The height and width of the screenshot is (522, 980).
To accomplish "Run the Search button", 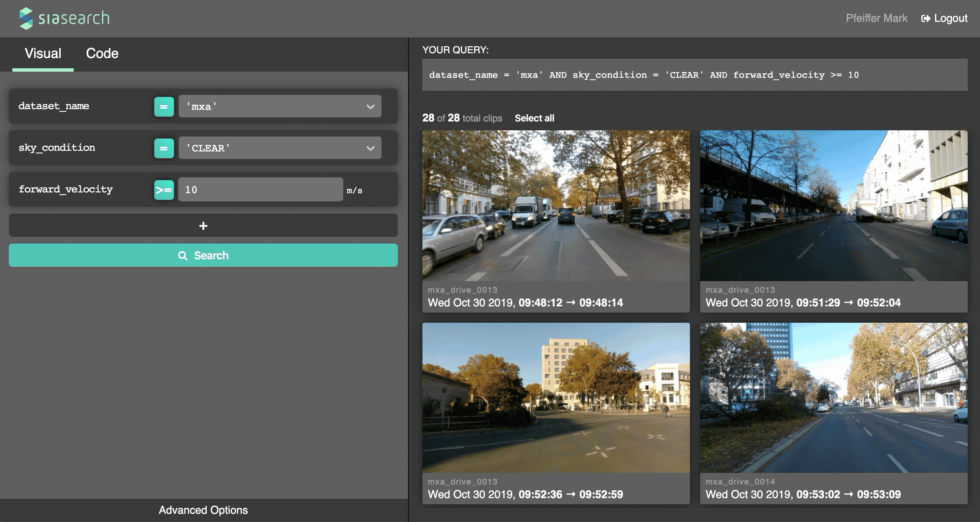I will [x=203, y=255].
